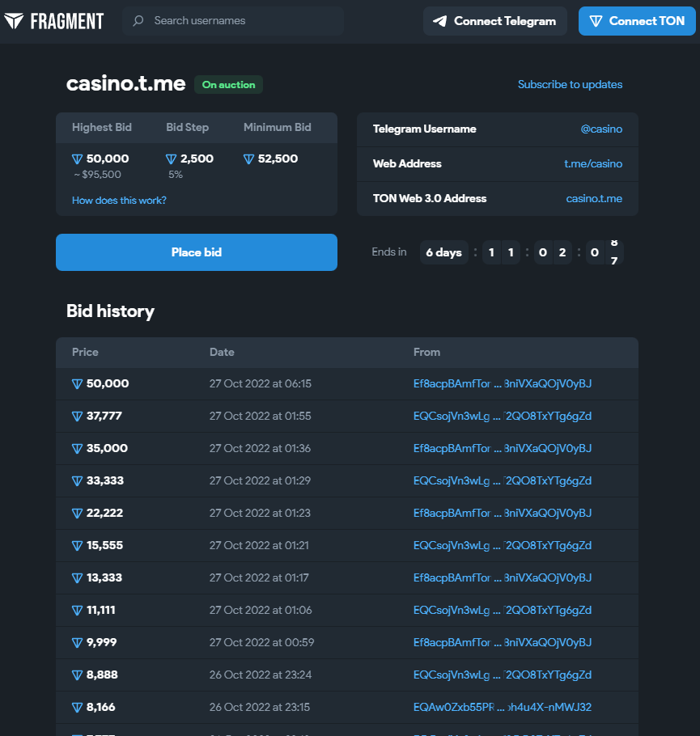Click date 27 Oct 2022 at 01:36

[x=261, y=449]
